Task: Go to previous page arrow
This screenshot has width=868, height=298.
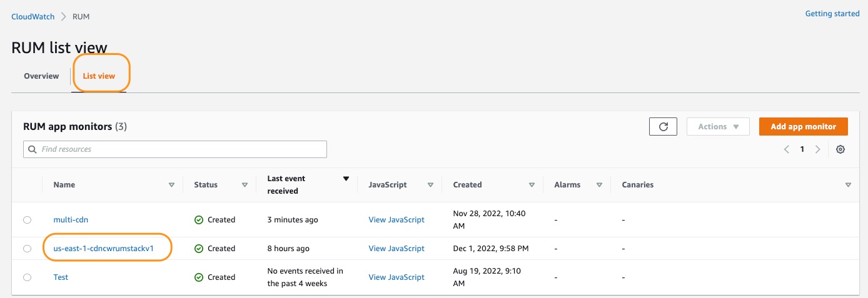Action: 787,149
